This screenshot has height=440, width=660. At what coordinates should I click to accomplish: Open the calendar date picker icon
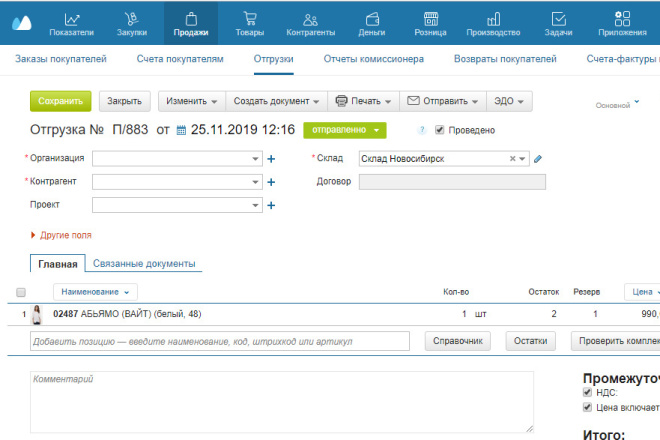pos(181,130)
